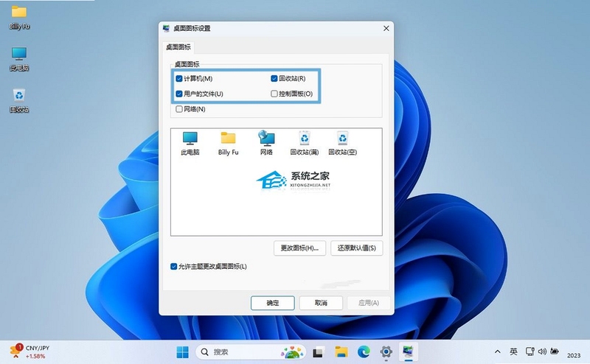Open Settings gear in the taskbar
590x364 pixels.
386,352
